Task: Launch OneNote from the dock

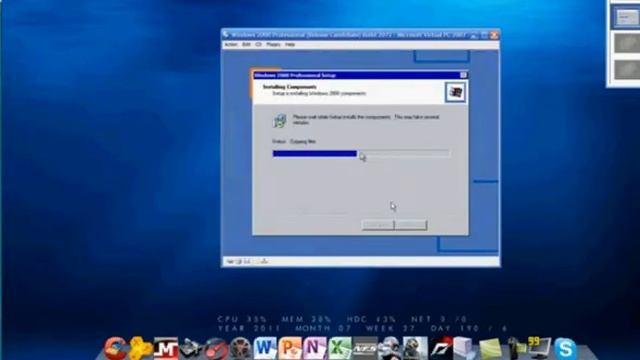Action: pyautogui.click(x=315, y=348)
